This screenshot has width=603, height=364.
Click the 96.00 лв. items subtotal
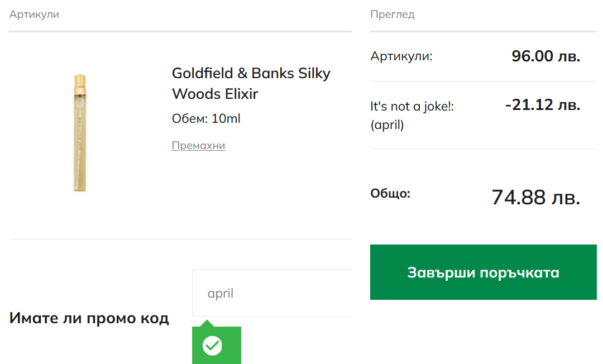pyautogui.click(x=545, y=56)
